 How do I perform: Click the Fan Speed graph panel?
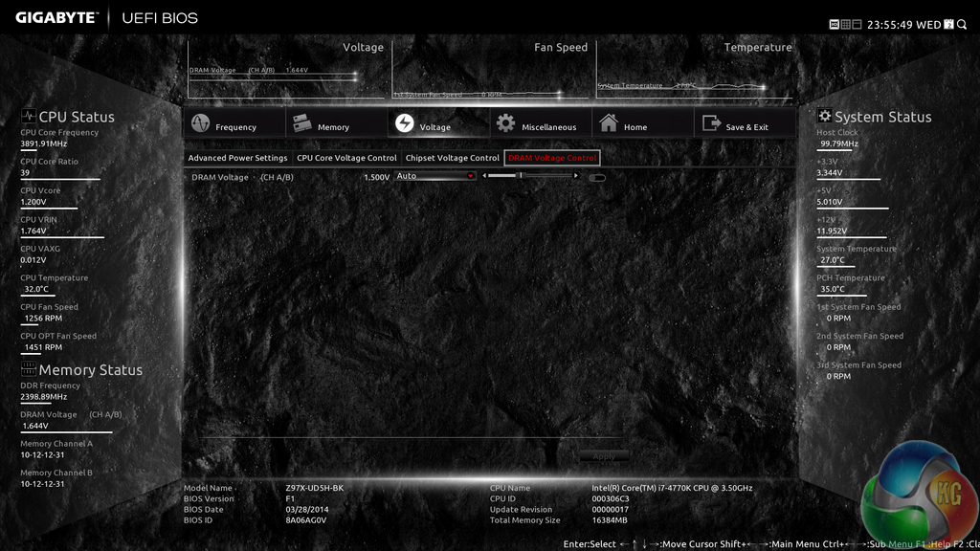pyautogui.click(x=491, y=69)
